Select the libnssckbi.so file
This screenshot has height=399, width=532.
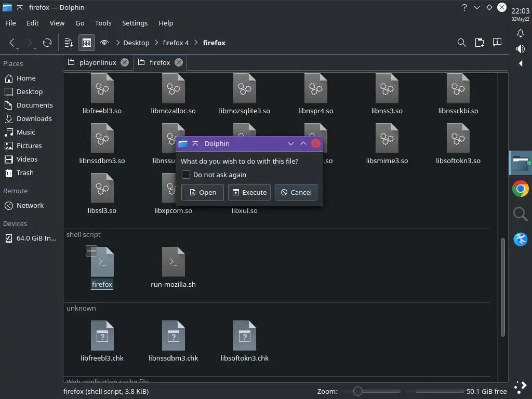point(458,95)
